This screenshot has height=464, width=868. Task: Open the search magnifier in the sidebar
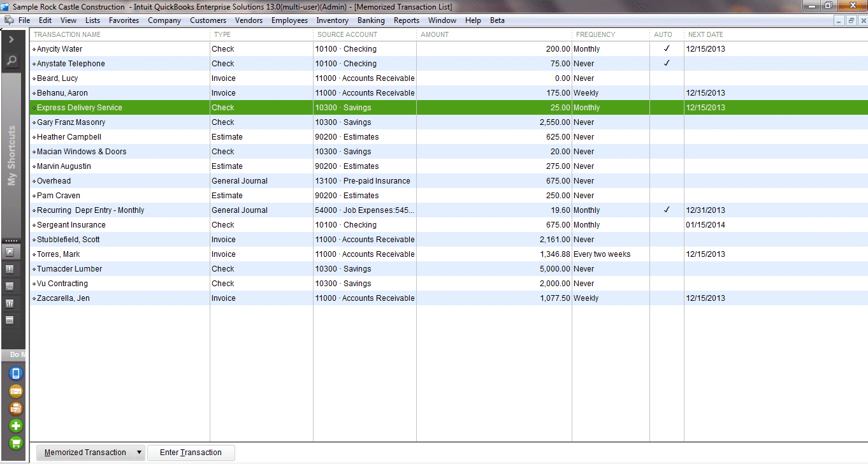(x=11, y=61)
